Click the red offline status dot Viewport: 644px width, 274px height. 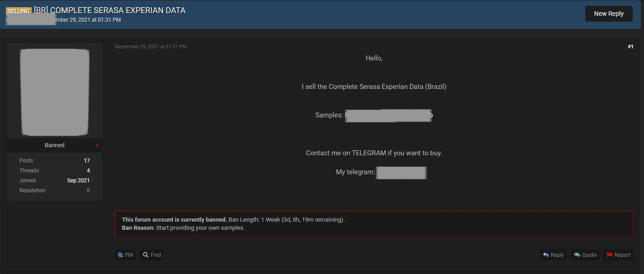[x=97, y=145]
